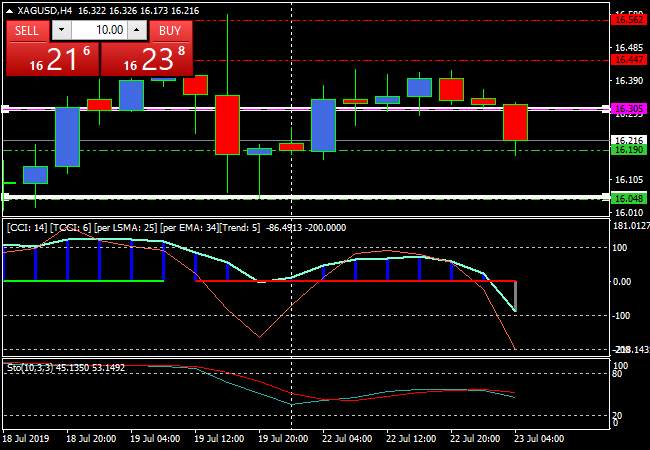Click the 16.23 ask price tile

147,59
